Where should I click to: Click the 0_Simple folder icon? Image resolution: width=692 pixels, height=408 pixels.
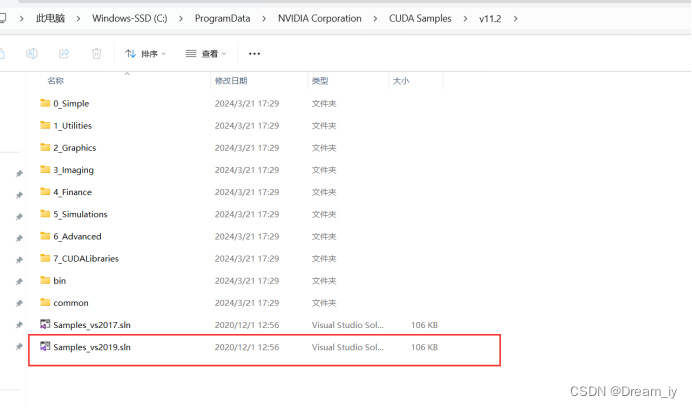45,103
